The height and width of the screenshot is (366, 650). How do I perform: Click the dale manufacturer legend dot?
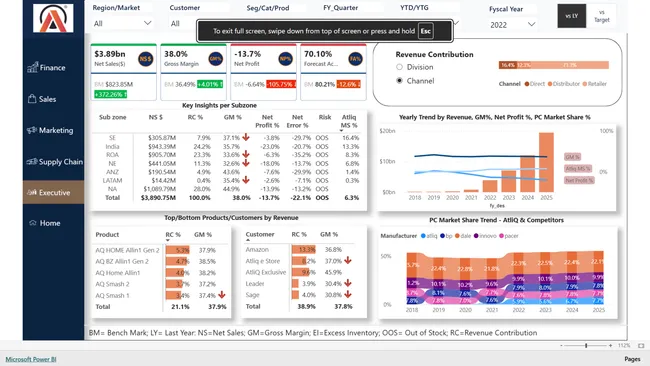pos(457,236)
